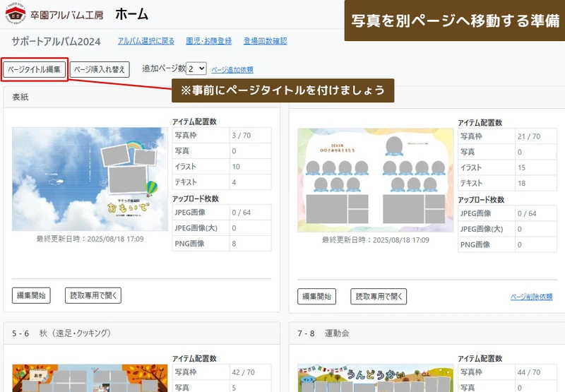565x392 pixels.
Task: Follow the ページ追加依頼 link
Action: (x=232, y=69)
